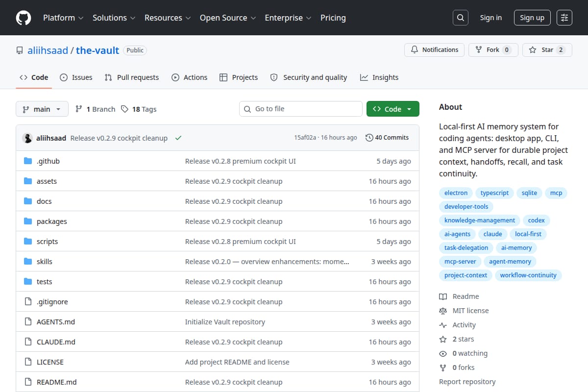Viewport: 588px width, 392px height.
Task: Click the book icon next to Readme
Action: pyautogui.click(x=443, y=296)
